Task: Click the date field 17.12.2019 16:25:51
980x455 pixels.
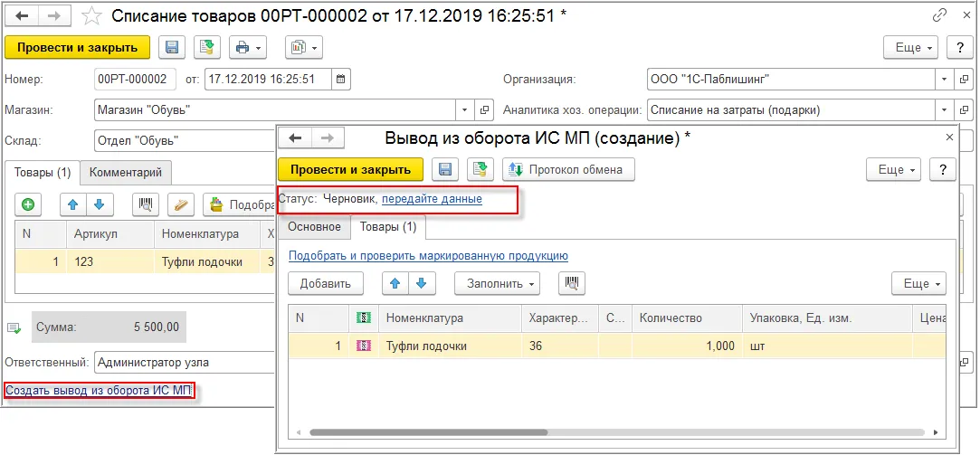Action: click(268, 80)
